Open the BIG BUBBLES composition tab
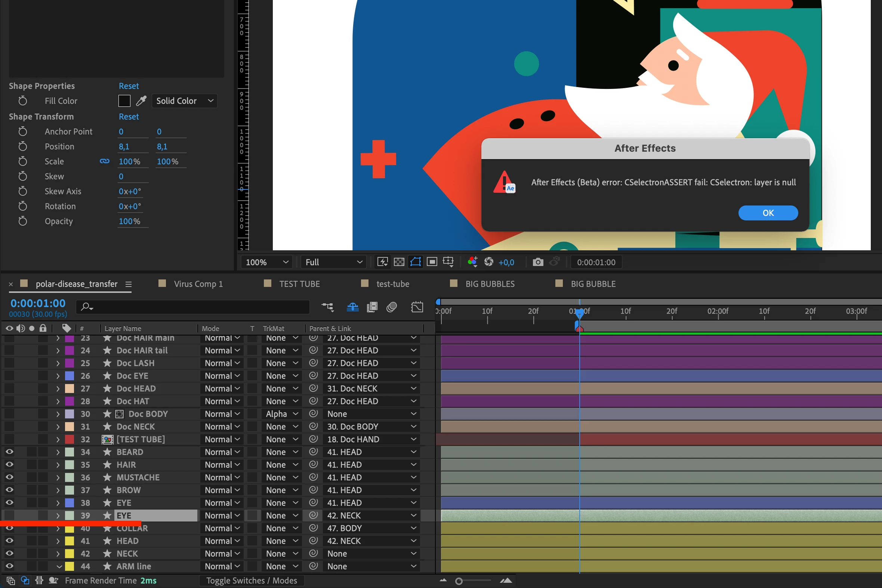This screenshot has height=588, width=882. 490,284
